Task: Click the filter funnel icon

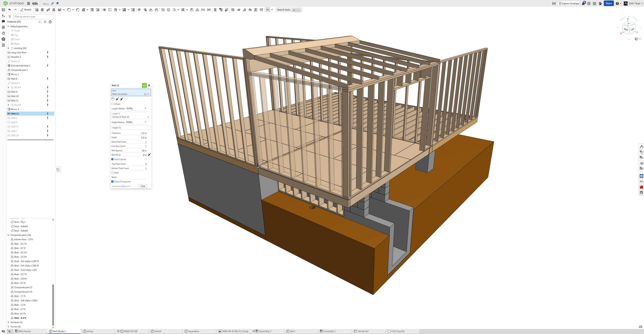Action: (x=10, y=17)
